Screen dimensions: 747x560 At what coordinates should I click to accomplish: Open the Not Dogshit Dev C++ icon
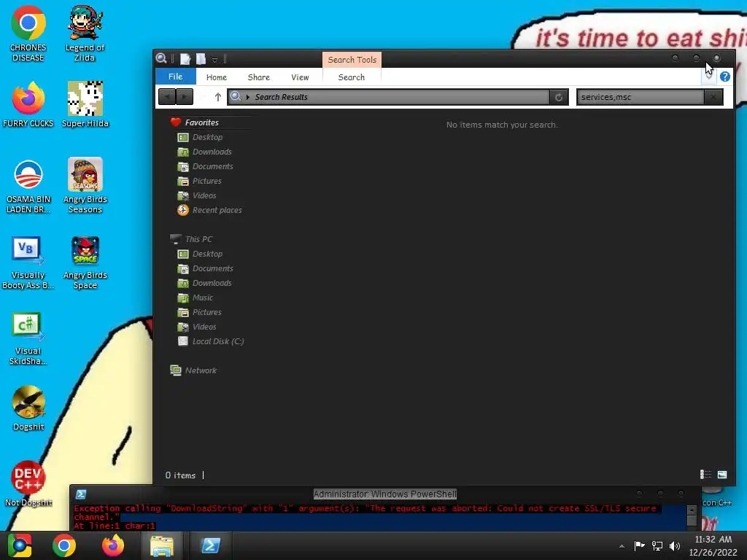(x=28, y=483)
